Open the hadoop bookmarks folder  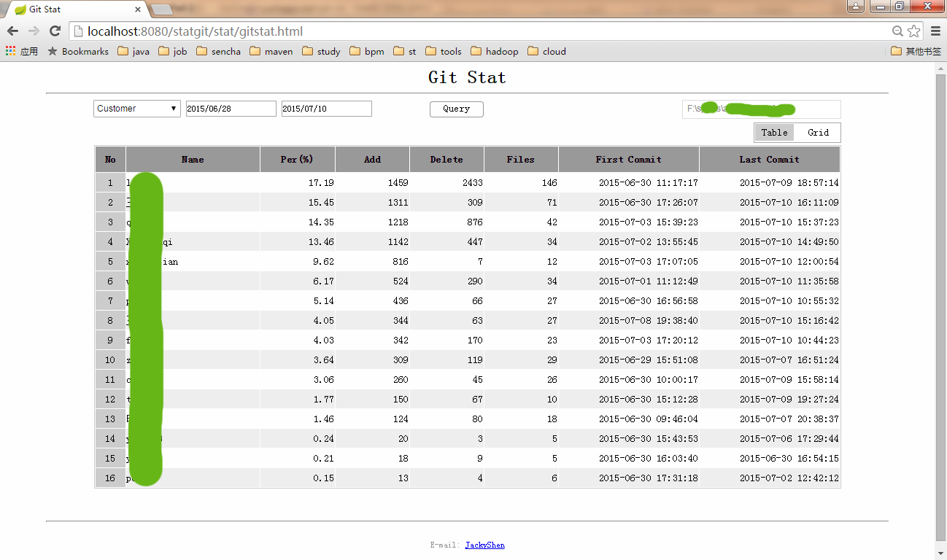click(494, 52)
